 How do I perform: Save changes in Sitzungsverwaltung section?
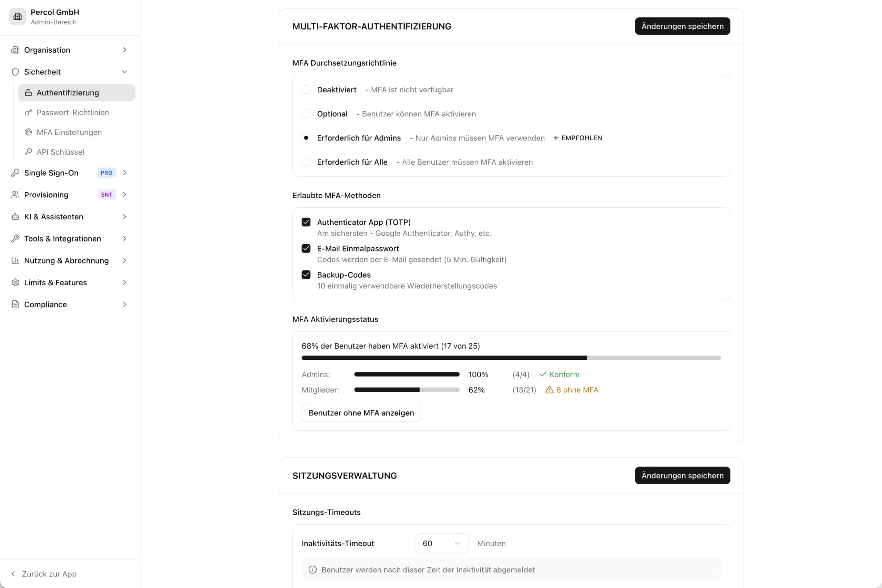click(x=682, y=475)
